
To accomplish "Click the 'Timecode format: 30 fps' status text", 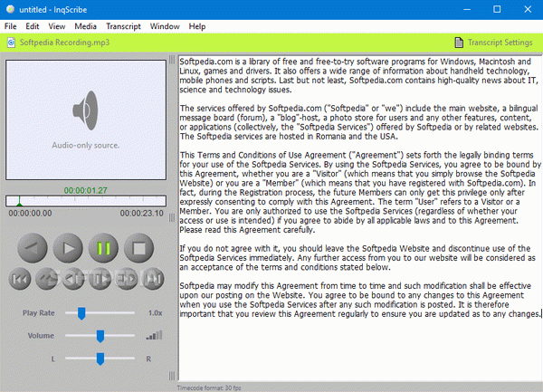I will [209, 388].
